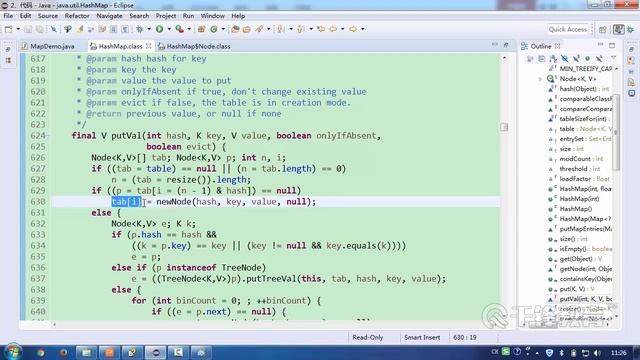Close the HashMap.class editor tab
The width and height of the screenshot is (640, 360).
149,46
